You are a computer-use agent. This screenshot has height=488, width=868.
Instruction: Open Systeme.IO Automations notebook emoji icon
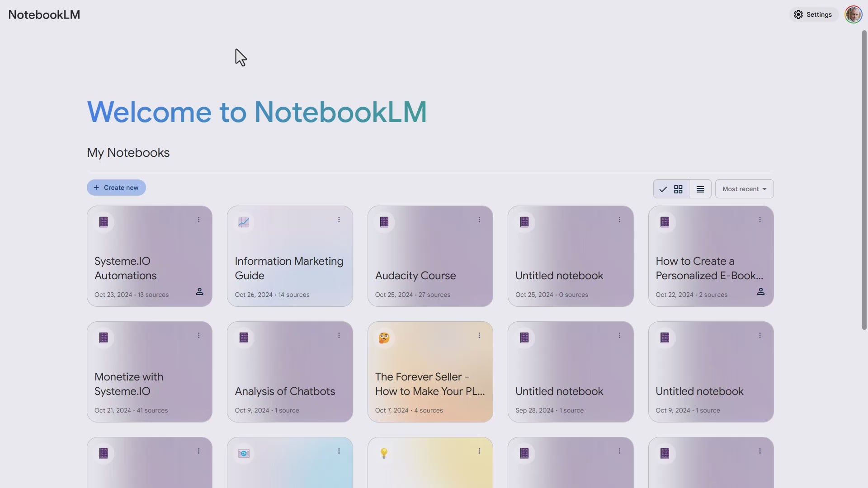[x=103, y=222]
